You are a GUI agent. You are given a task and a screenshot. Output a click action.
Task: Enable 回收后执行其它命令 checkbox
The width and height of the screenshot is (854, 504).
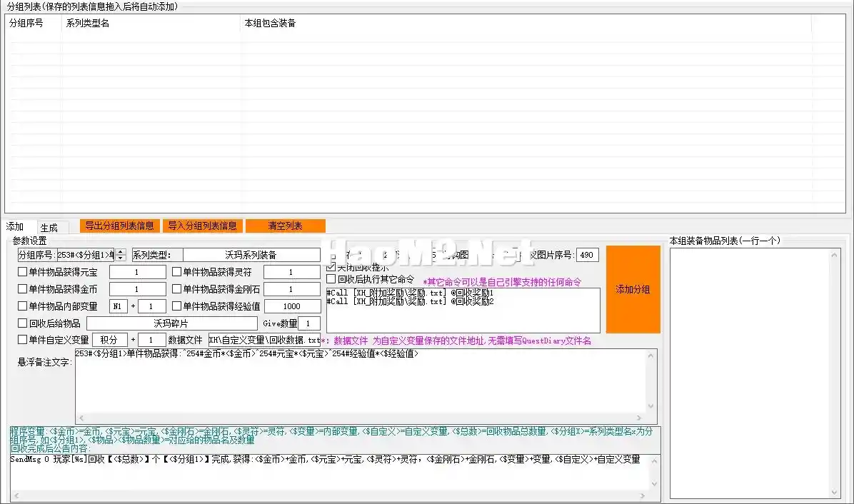click(x=331, y=278)
